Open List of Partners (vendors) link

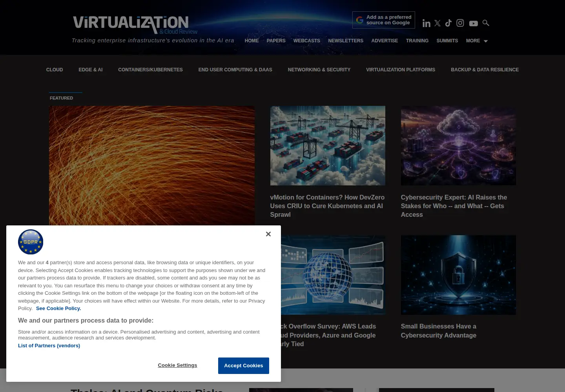click(x=49, y=346)
